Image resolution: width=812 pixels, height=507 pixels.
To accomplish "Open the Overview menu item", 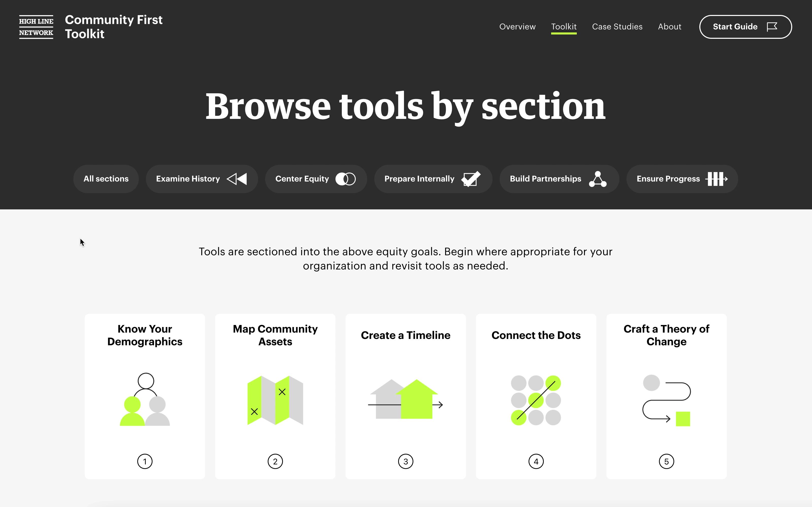I will point(517,26).
